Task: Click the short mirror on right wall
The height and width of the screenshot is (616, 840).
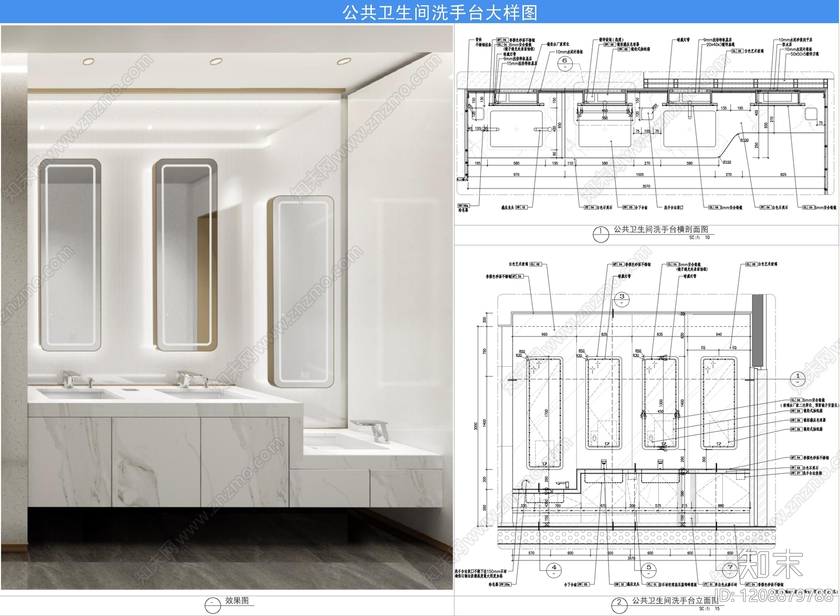Action: [300, 291]
